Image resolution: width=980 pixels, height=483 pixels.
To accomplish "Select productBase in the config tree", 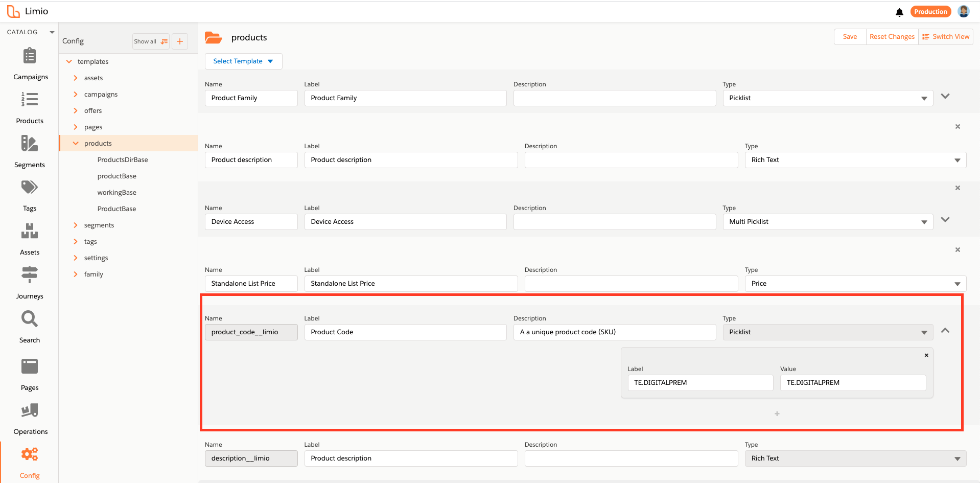I will (117, 176).
